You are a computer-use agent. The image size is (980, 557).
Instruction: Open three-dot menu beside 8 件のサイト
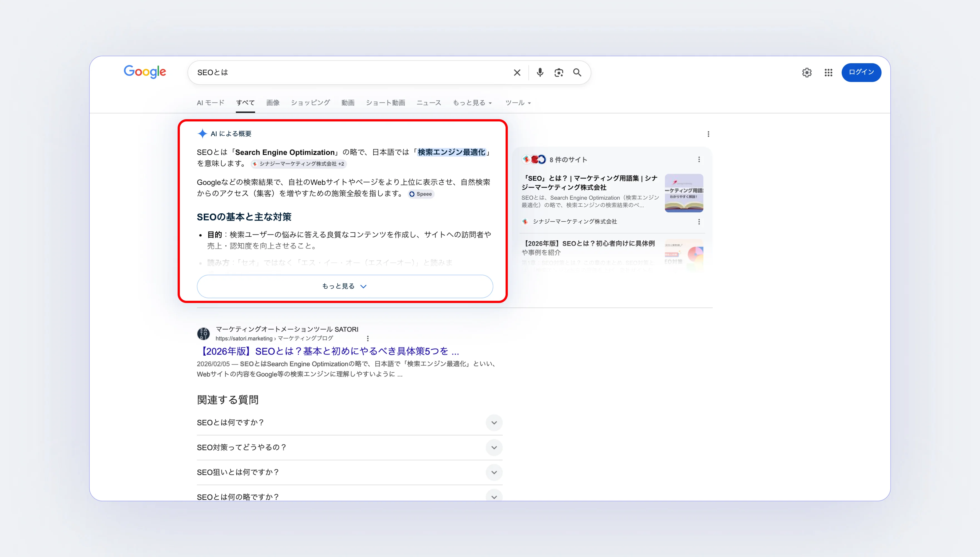[699, 160]
